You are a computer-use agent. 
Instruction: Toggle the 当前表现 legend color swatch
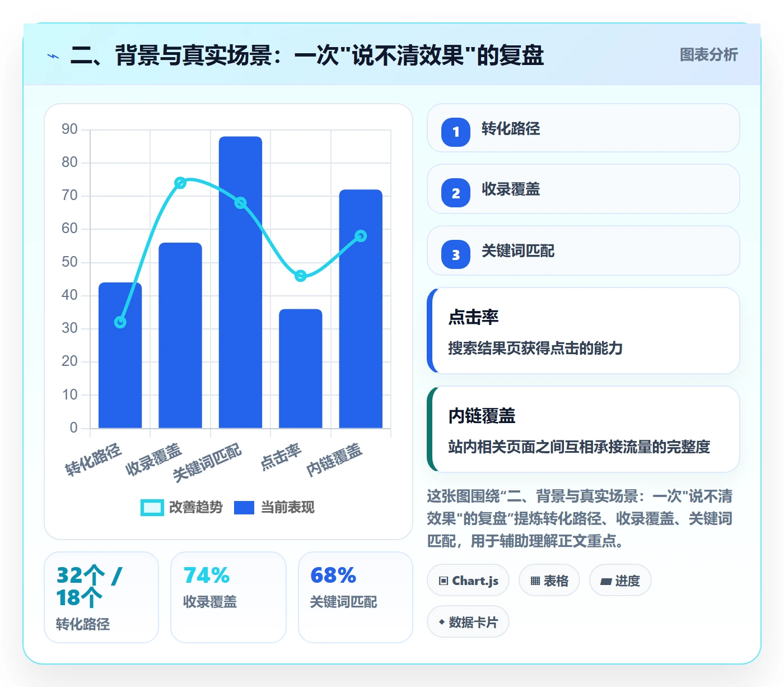[244, 507]
